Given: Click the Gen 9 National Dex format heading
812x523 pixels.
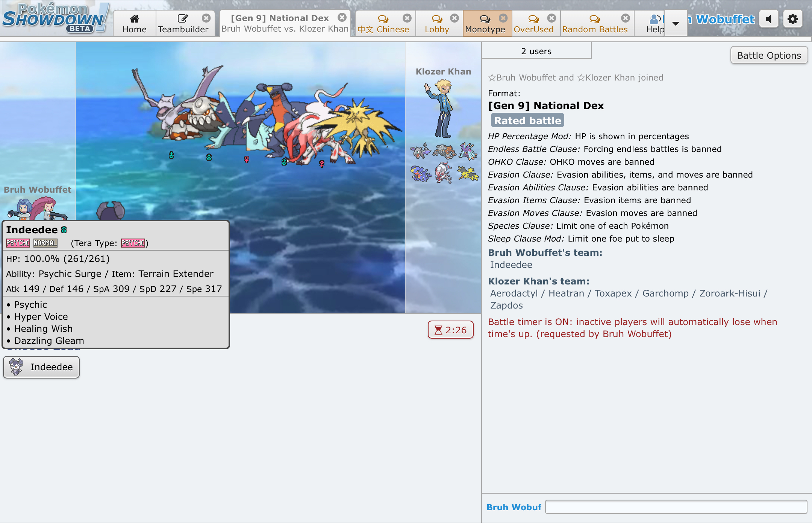Looking at the screenshot, I should [546, 106].
